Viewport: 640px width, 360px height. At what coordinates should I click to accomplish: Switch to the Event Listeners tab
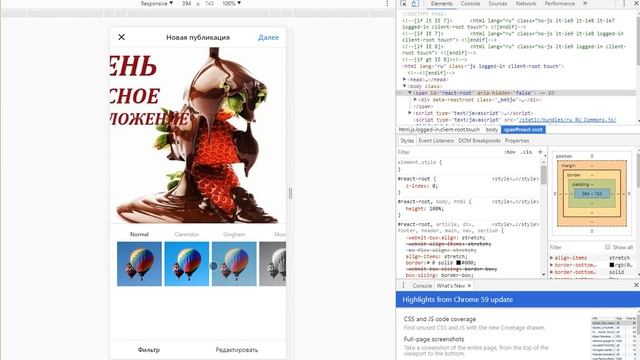tap(436, 140)
